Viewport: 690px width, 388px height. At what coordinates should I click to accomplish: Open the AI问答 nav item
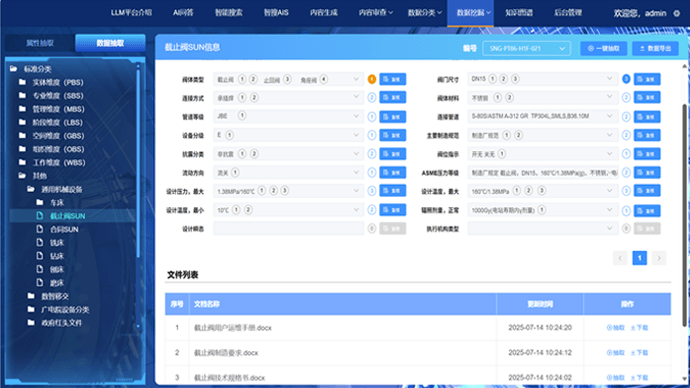point(183,13)
